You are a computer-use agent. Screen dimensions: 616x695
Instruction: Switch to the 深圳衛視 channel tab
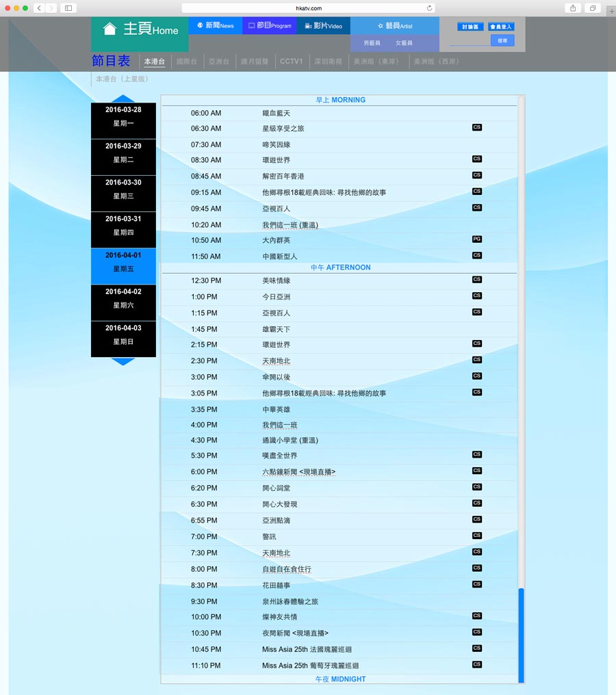[x=328, y=62]
